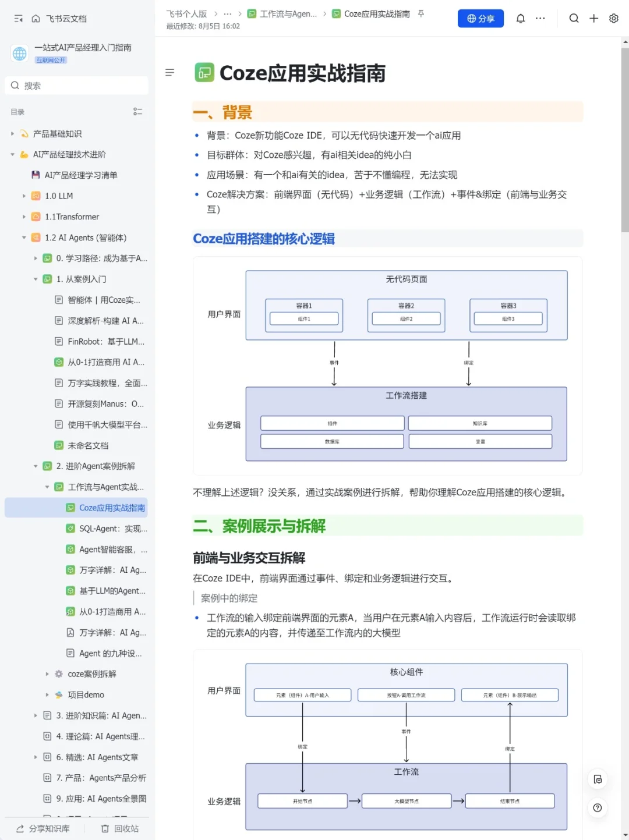This screenshot has width=629, height=840.
Task: Open the more options ellipsis menu
Action: coord(540,18)
